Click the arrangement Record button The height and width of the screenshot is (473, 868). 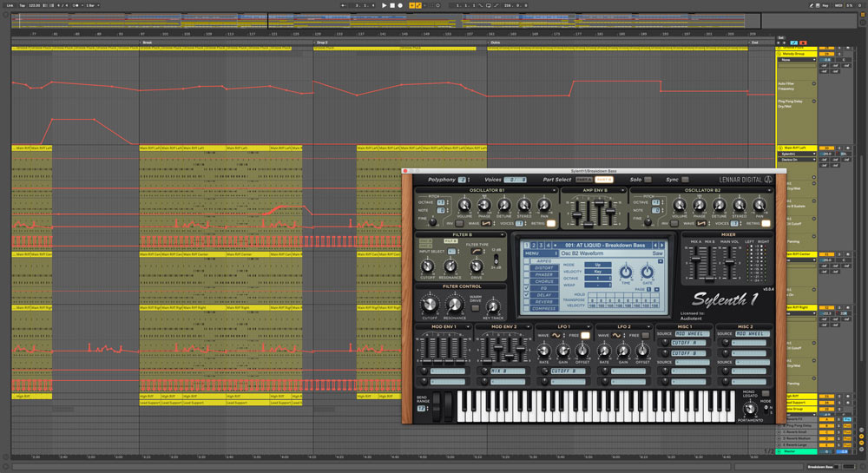400,5
